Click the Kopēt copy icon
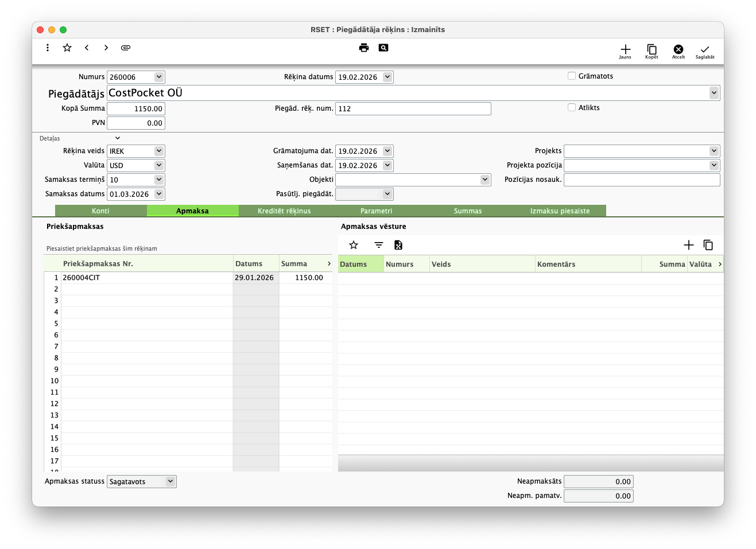 [x=652, y=50]
